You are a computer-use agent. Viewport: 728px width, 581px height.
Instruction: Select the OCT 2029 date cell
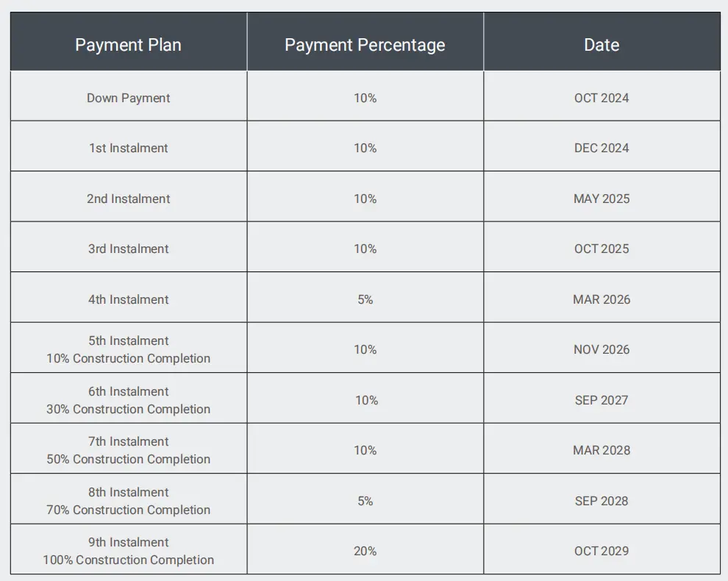(602, 549)
